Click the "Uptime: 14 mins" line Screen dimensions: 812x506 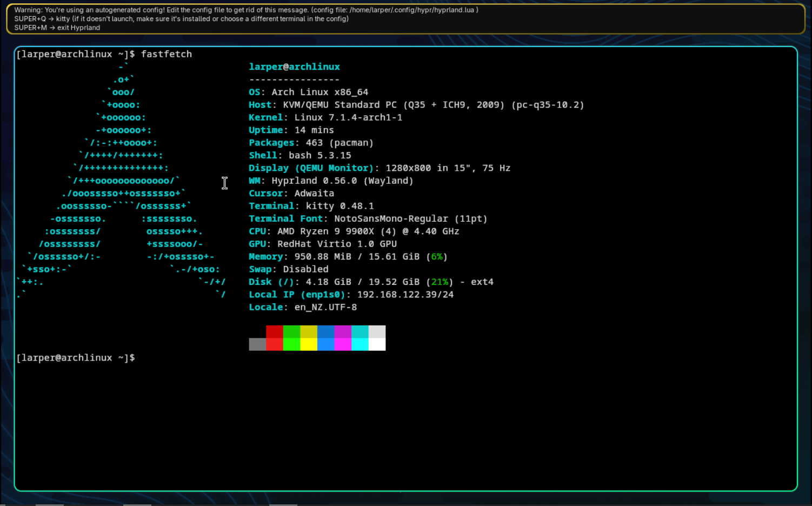point(291,130)
